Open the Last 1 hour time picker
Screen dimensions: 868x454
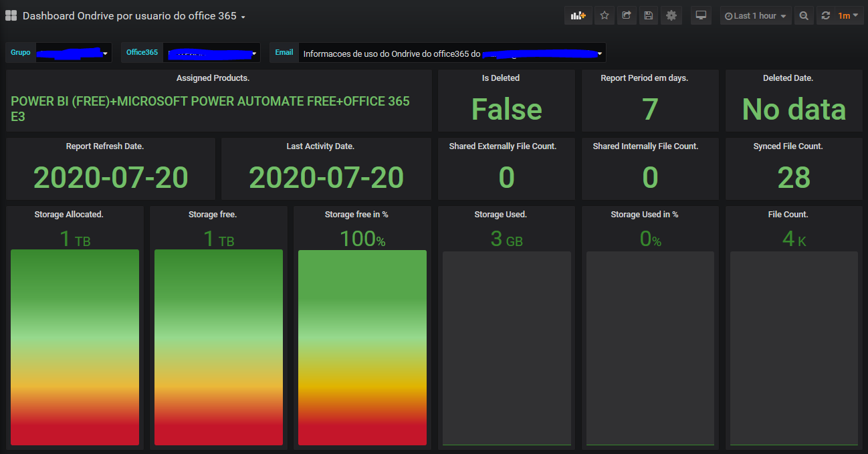[756, 15]
